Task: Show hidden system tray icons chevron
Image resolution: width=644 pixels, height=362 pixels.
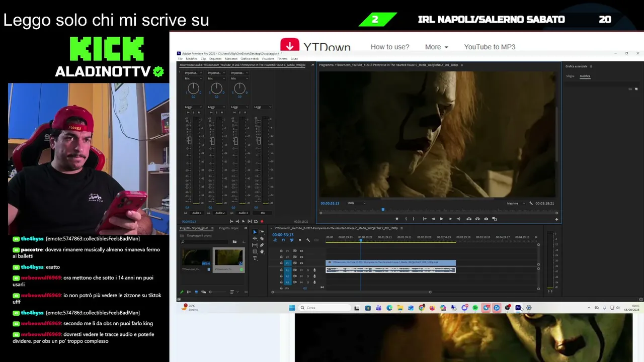Action: [x=589, y=308]
